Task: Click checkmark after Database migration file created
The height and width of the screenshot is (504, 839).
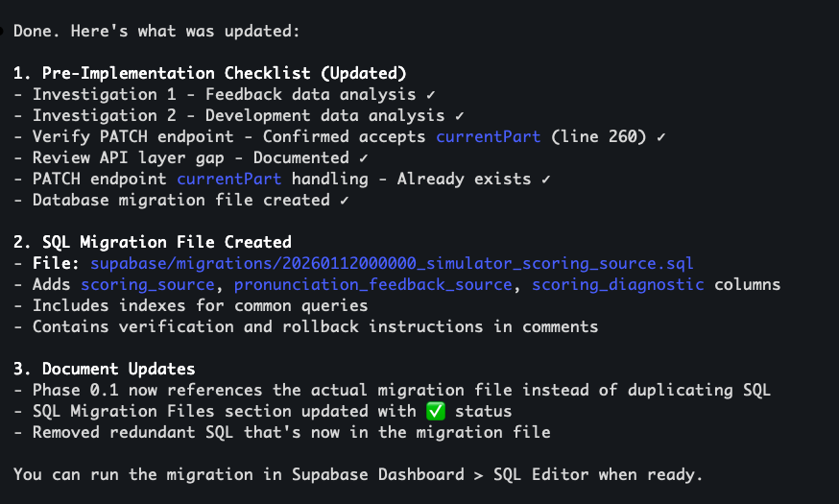Action: 344,200
